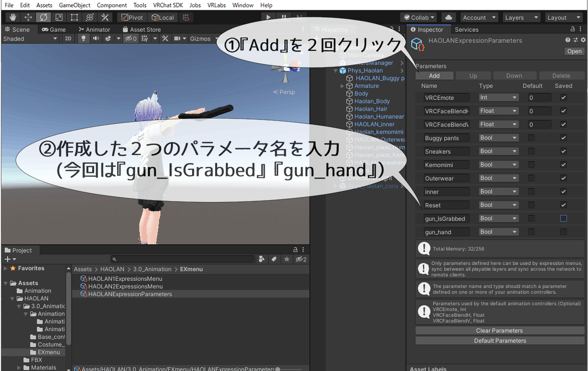The image size is (588, 371).
Task: Switch to Asset Store tab
Action: click(141, 29)
